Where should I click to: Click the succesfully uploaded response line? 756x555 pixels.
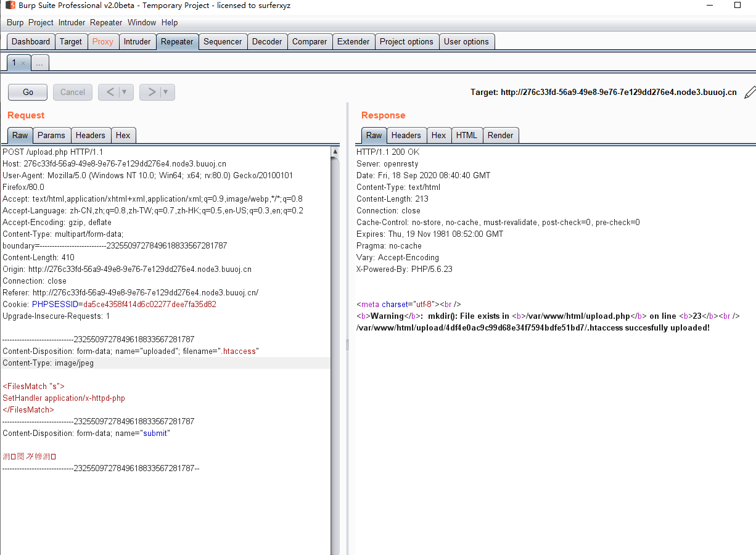(x=533, y=328)
